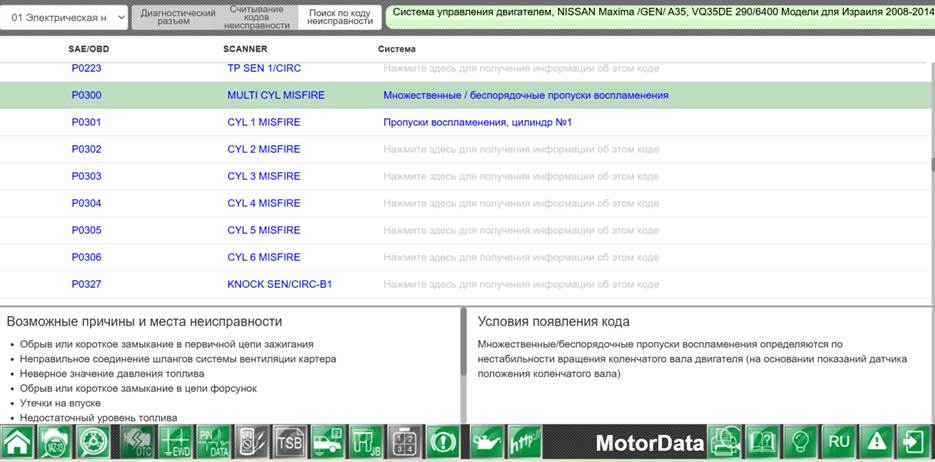This screenshot has width=935, height=462.
Task: Select 'TP SEN 1/CIRC' scanner entry
Action: tap(264, 69)
